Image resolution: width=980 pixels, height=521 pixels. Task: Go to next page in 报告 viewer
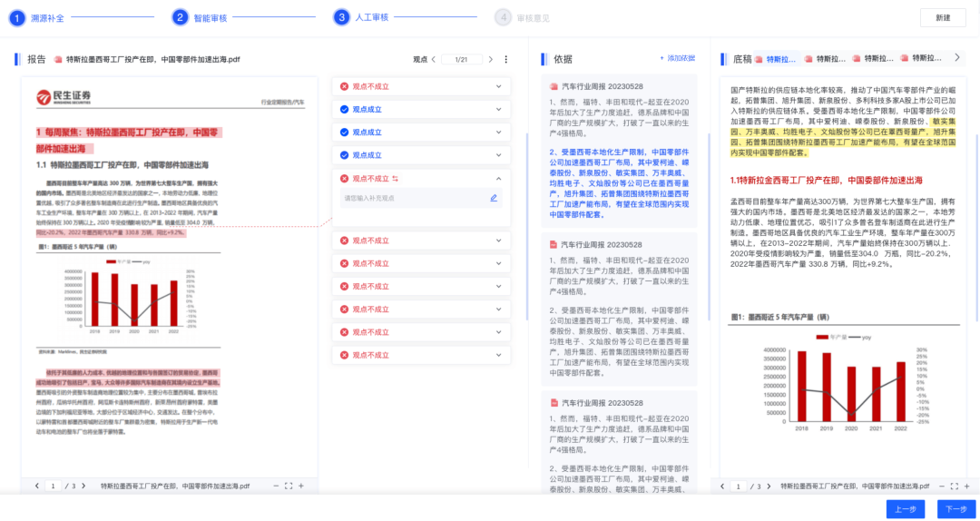(83, 486)
